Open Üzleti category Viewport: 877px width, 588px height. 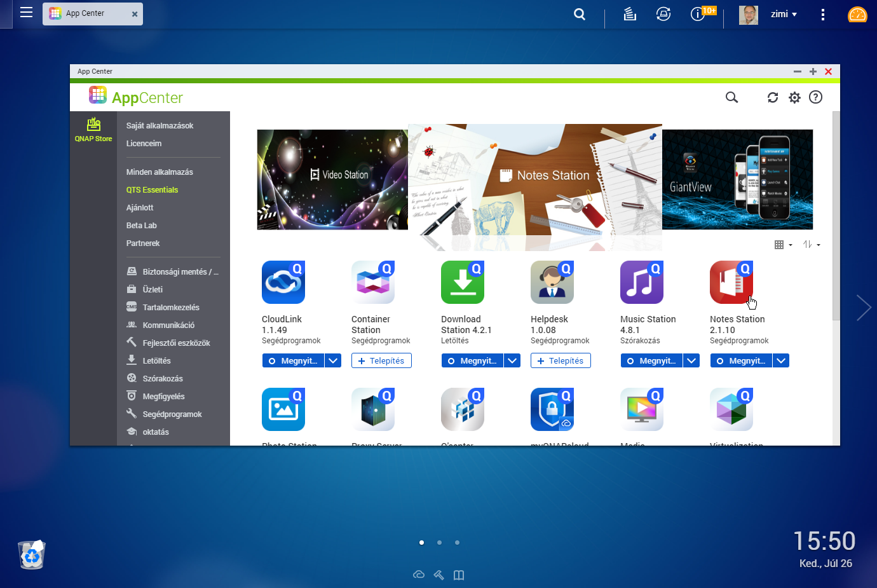point(145,290)
